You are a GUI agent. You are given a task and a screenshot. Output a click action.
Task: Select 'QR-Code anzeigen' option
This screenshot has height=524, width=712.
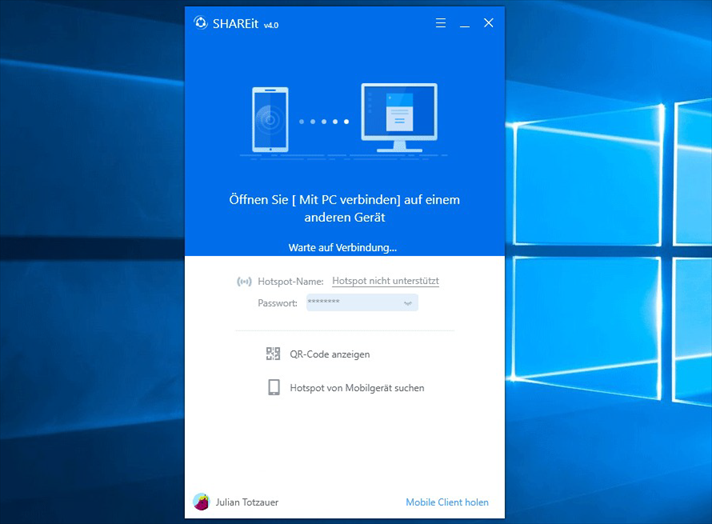point(330,354)
